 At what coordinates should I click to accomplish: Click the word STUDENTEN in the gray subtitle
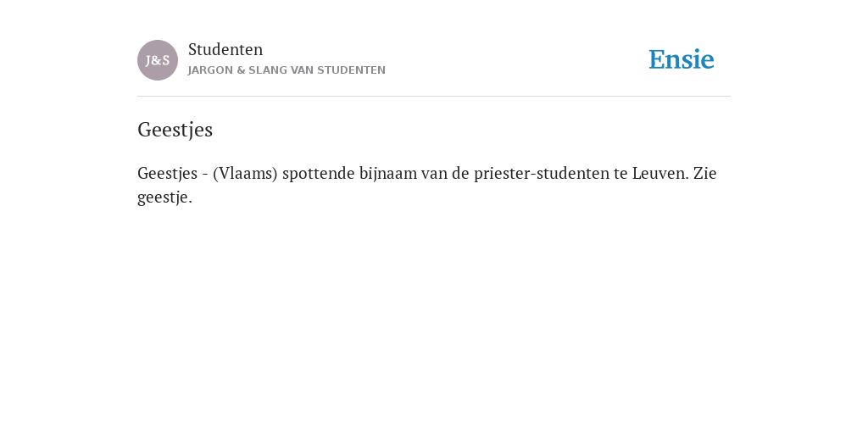(x=351, y=70)
